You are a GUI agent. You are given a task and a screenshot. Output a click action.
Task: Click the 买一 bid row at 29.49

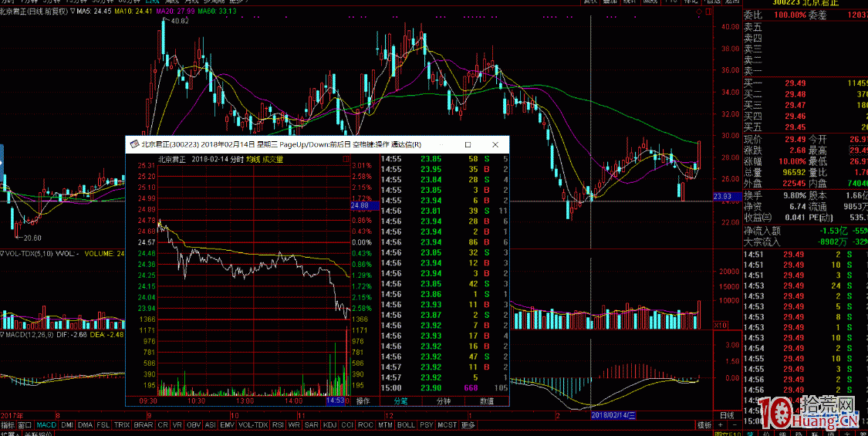[805, 83]
